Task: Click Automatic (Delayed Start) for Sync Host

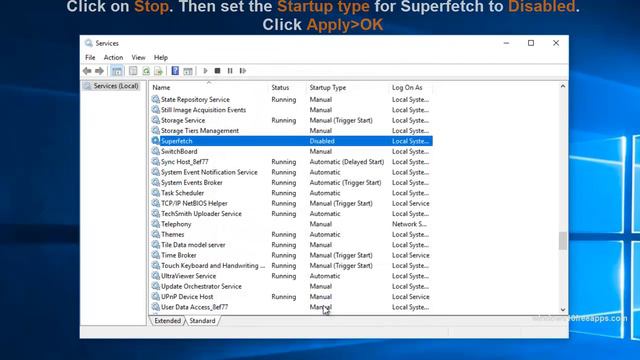Action: pos(347,162)
